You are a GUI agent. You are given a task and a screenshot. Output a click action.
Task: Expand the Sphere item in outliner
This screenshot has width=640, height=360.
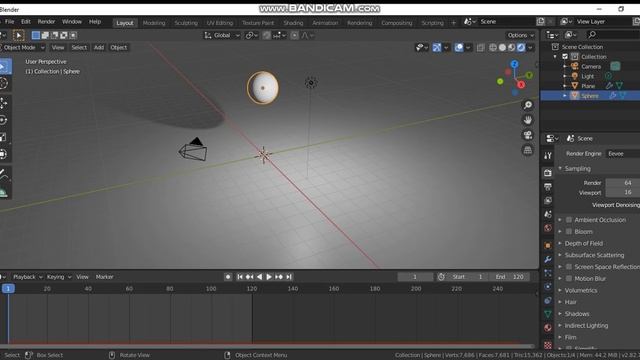[x=565, y=96]
